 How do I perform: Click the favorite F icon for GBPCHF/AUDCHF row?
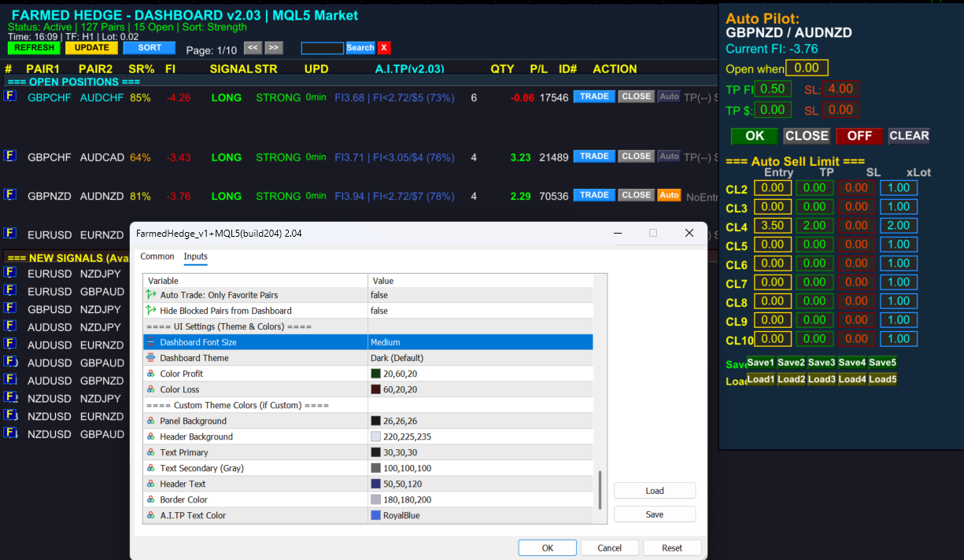tap(10, 96)
